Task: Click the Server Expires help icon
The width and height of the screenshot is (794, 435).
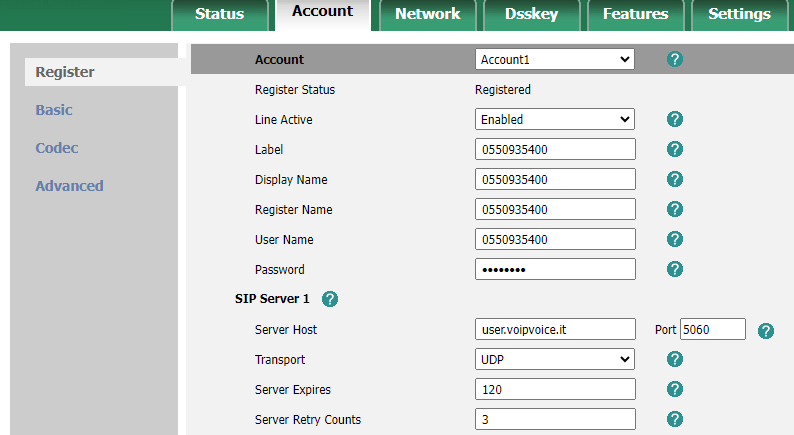Action: pyautogui.click(x=674, y=389)
